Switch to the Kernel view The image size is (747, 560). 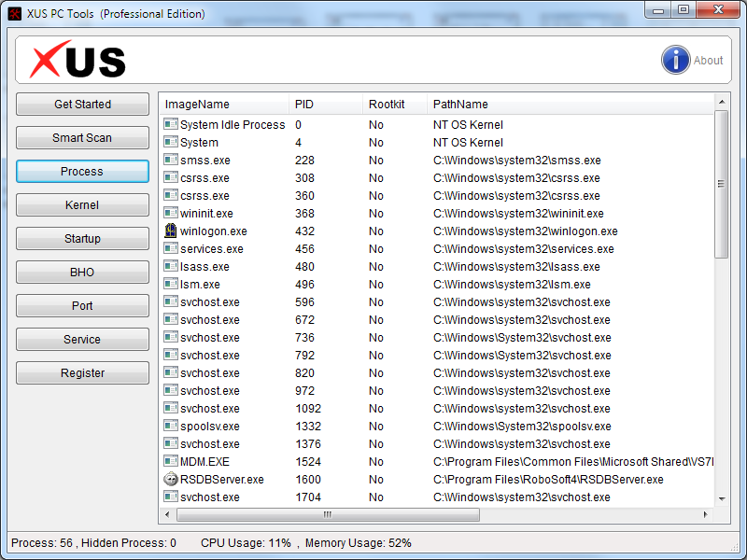tap(82, 205)
